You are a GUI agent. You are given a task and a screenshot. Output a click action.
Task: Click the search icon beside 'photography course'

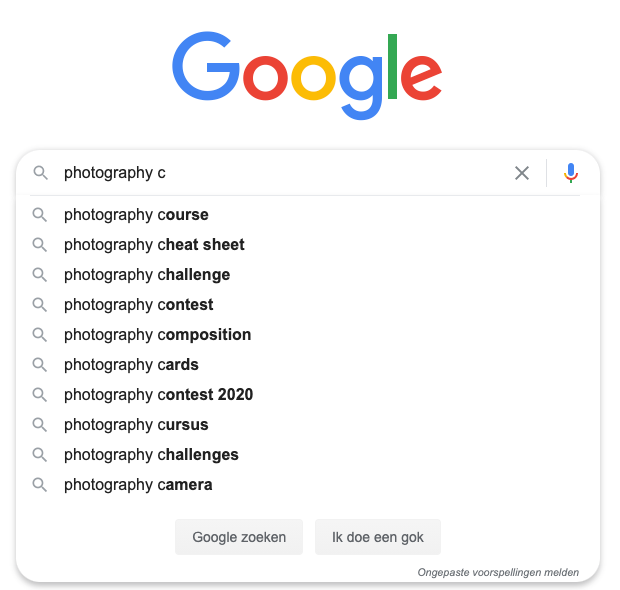(40, 215)
